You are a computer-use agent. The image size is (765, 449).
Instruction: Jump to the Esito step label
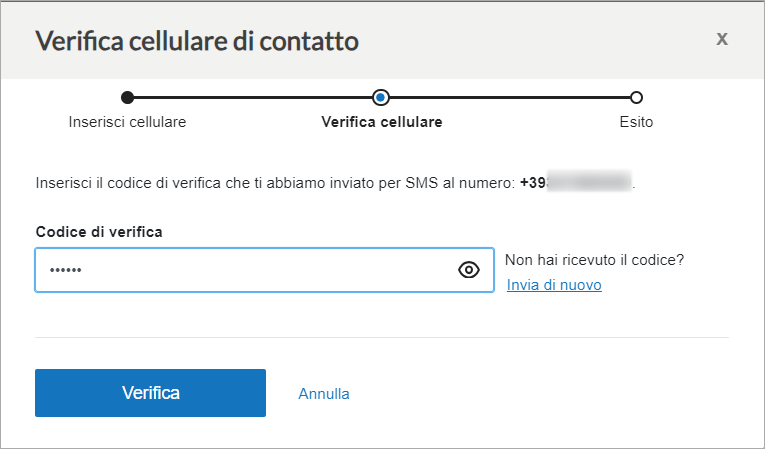(x=636, y=122)
